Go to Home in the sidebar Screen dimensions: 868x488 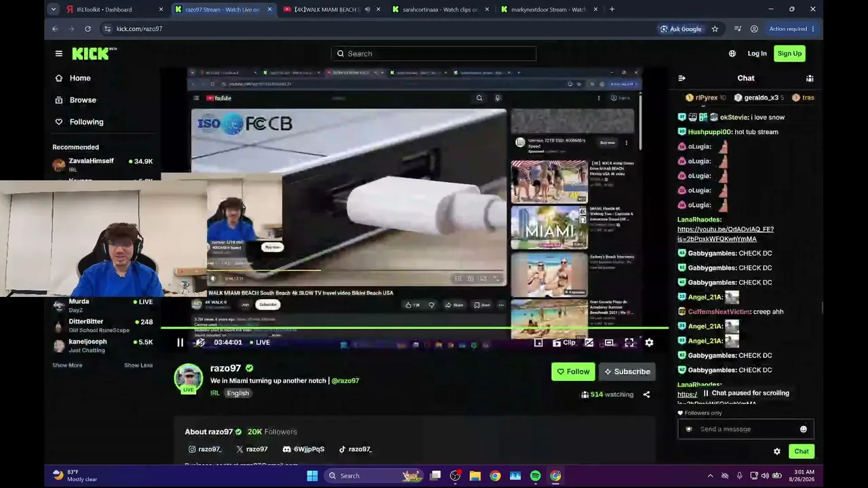pyautogui.click(x=73, y=78)
